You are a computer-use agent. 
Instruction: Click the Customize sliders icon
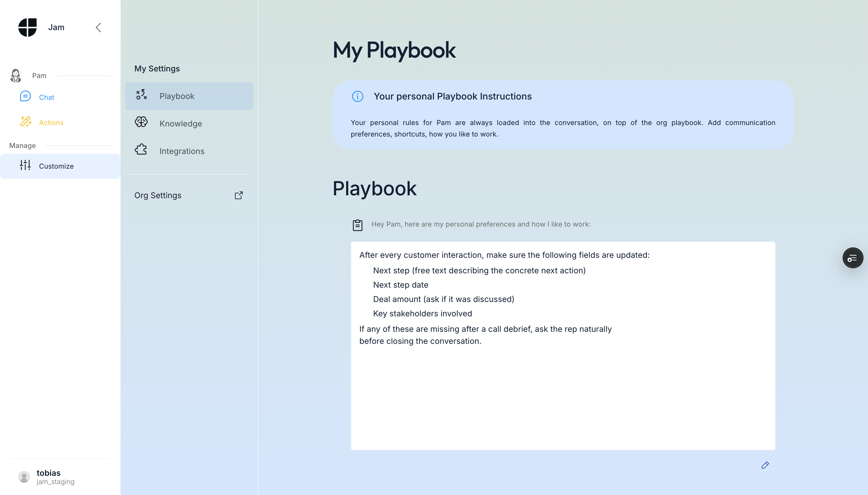(25, 165)
